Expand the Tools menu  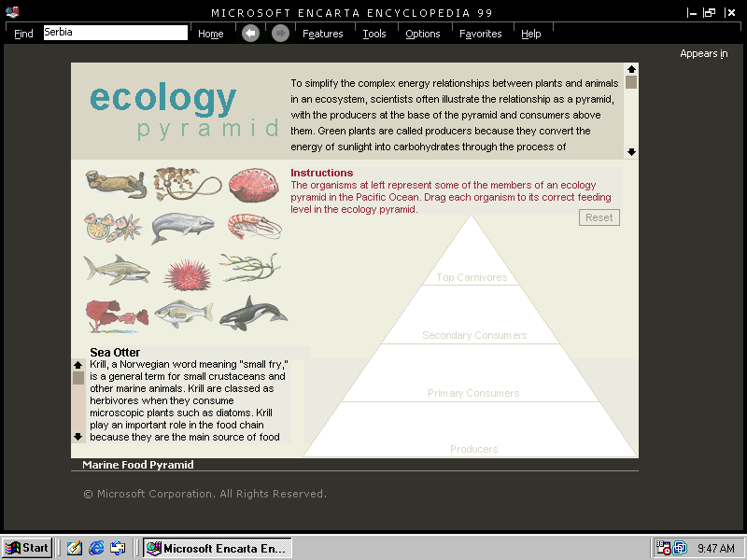coord(373,34)
